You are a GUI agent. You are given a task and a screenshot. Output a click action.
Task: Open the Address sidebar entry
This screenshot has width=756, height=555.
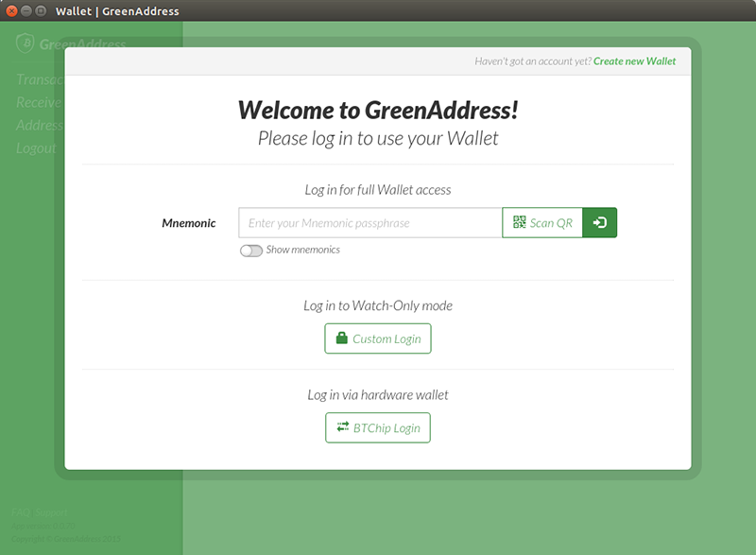point(39,125)
